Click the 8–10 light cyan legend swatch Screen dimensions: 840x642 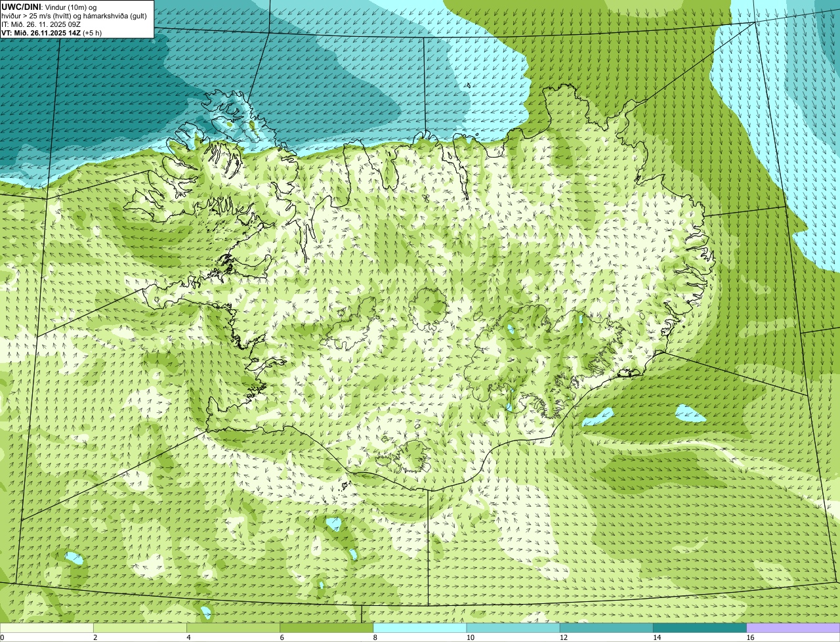pyautogui.click(x=420, y=628)
